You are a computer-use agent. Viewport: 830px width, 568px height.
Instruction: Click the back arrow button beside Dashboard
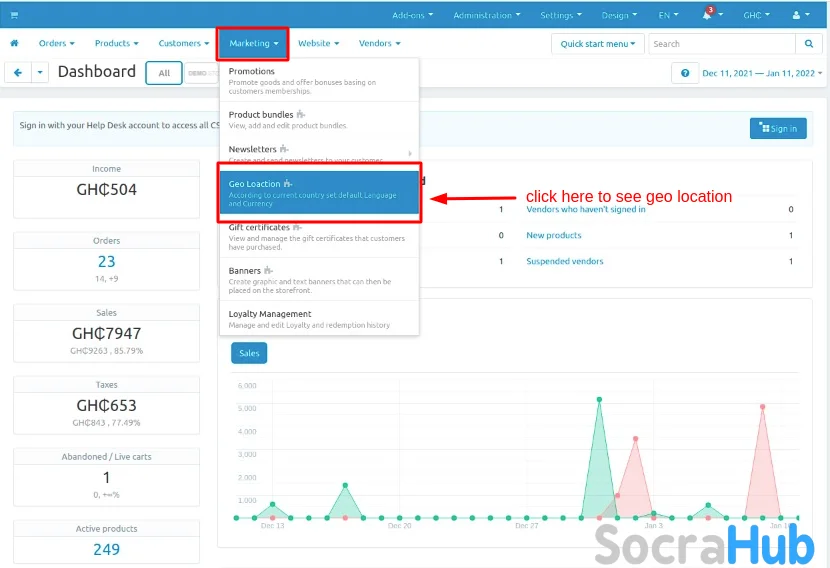click(18, 73)
